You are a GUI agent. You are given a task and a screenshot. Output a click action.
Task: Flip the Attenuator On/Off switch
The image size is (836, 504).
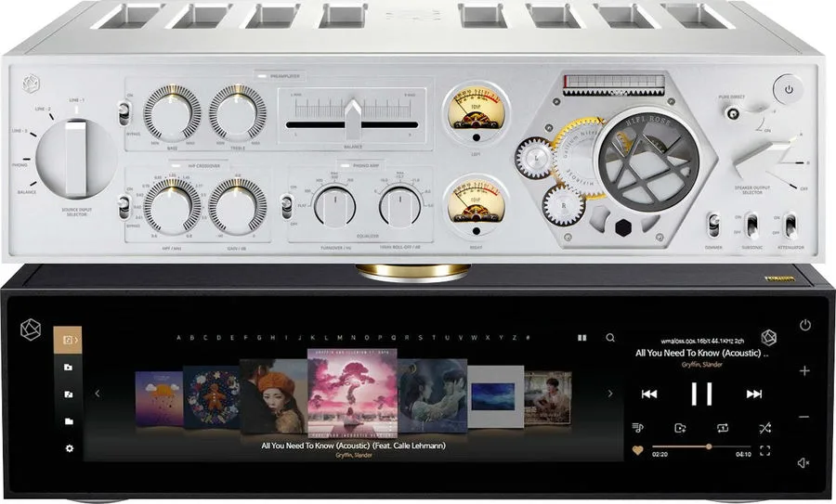[x=790, y=225]
